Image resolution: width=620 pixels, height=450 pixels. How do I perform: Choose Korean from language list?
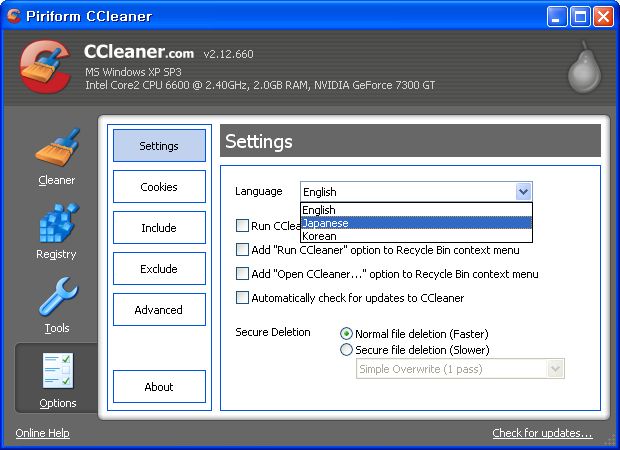(x=416, y=236)
